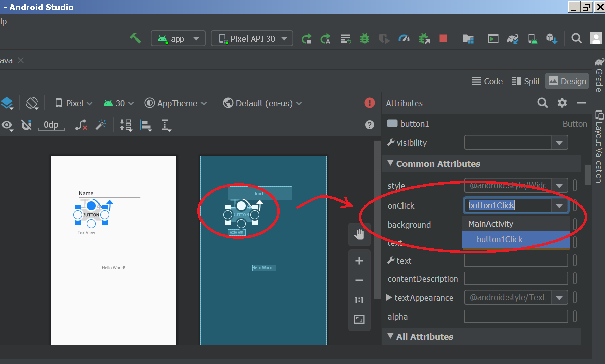
Task: Open AVD Manager device icon
Action: 533,39
